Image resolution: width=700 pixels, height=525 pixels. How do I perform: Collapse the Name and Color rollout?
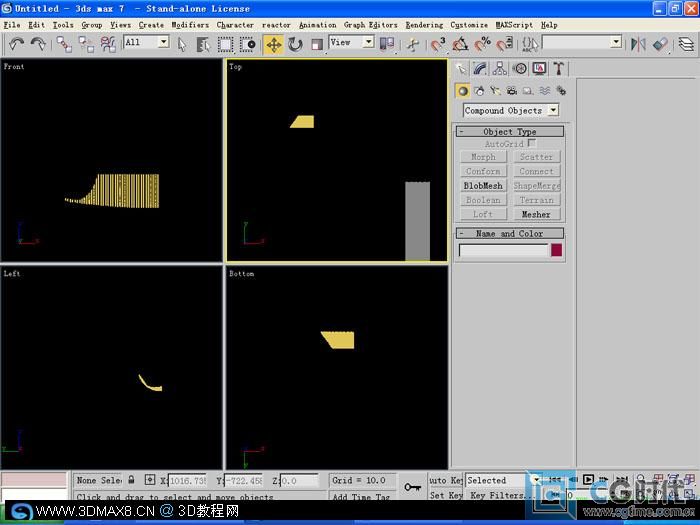(509, 233)
